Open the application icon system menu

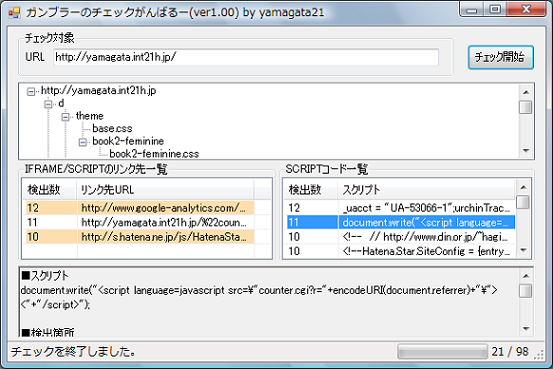coord(14,13)
